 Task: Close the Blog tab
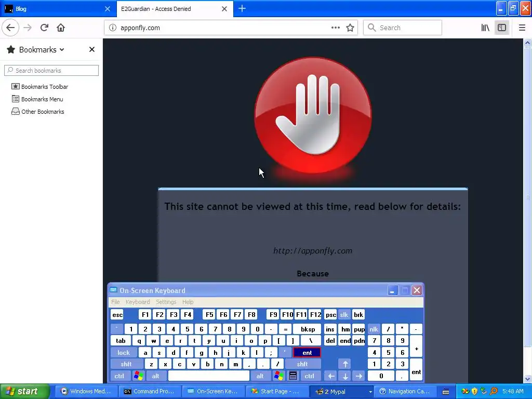click(x=108, y=9)
